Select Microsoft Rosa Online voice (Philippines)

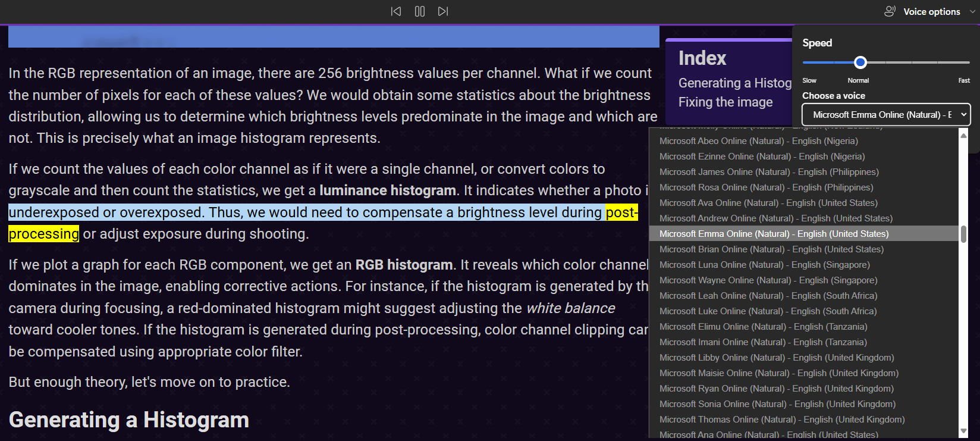(x=766, y=187)
